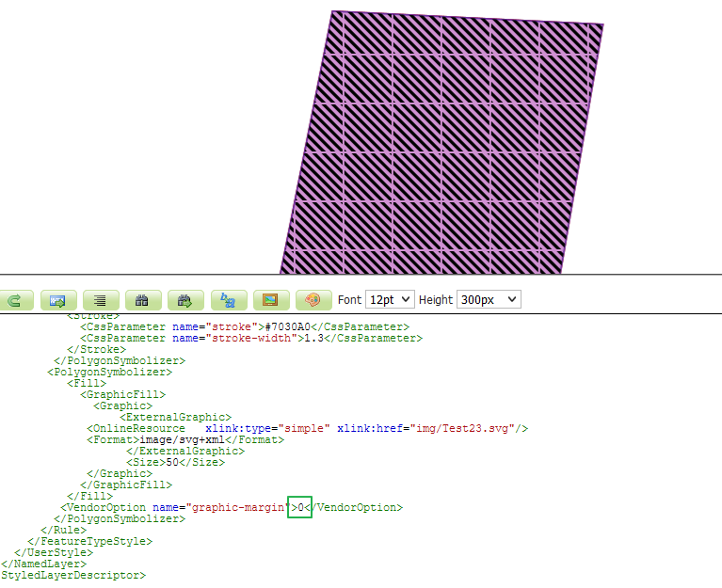Click the find (binoculars) toolbar button
Viewport: 722px width, 588px height.
pyautogui.click(x=143, y=300)
